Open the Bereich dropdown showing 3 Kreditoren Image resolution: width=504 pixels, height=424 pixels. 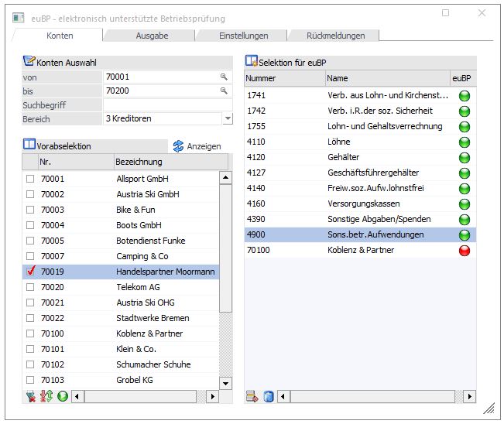227,119
